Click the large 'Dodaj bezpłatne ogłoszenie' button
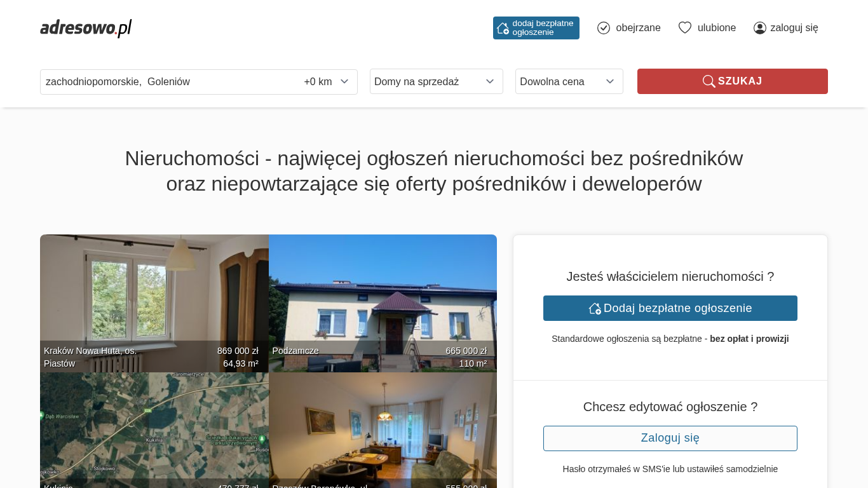Viewport: 868px width, 488px height. (x=670, y=308)
